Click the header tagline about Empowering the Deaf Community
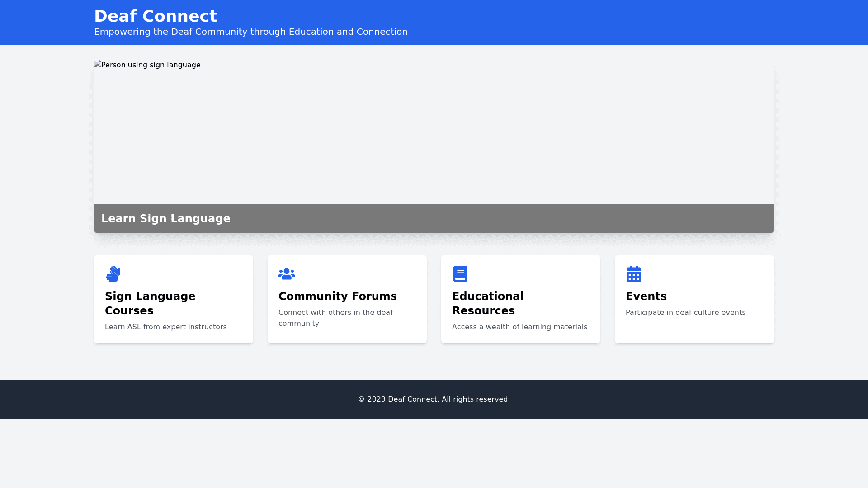Image resolution: width=868 pixels, height=488 pixels. (250, 32)
